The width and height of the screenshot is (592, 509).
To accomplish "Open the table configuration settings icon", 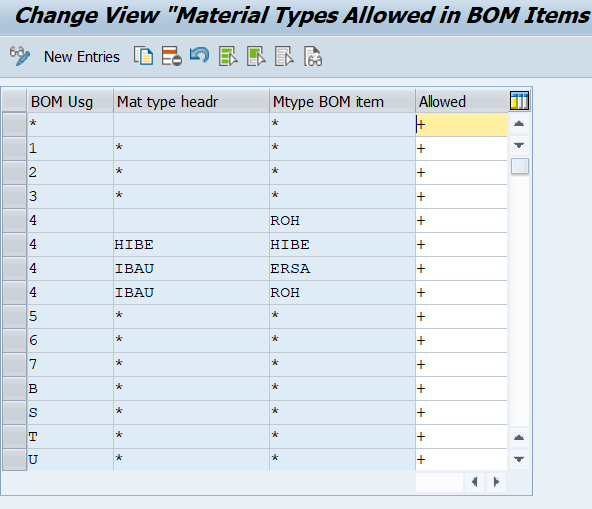I will pyautogui.click(x=519, y=101).
